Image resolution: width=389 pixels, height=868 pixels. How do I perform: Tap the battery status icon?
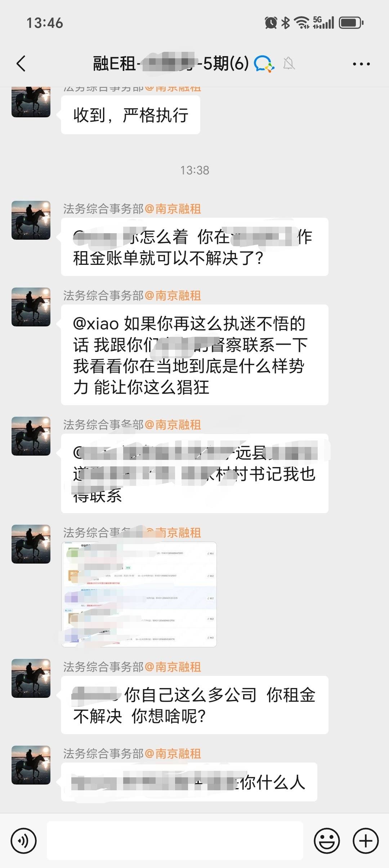click(x=351, y=23)
